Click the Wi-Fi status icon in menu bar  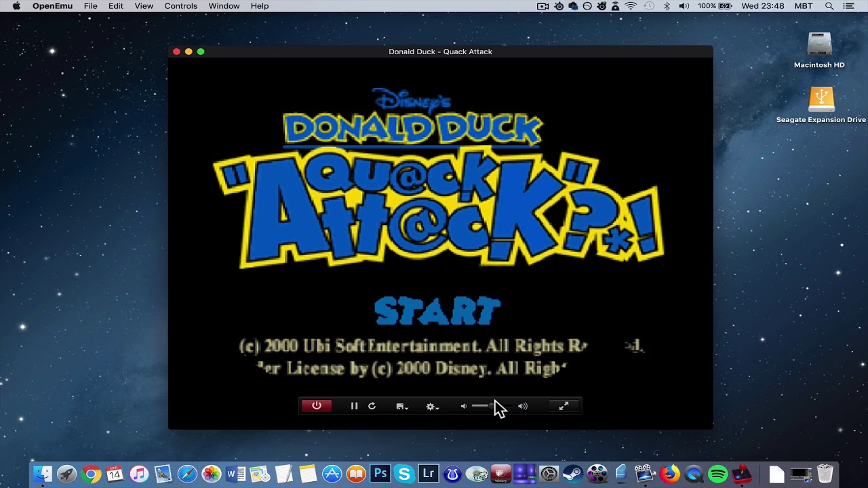pos(631,6)
